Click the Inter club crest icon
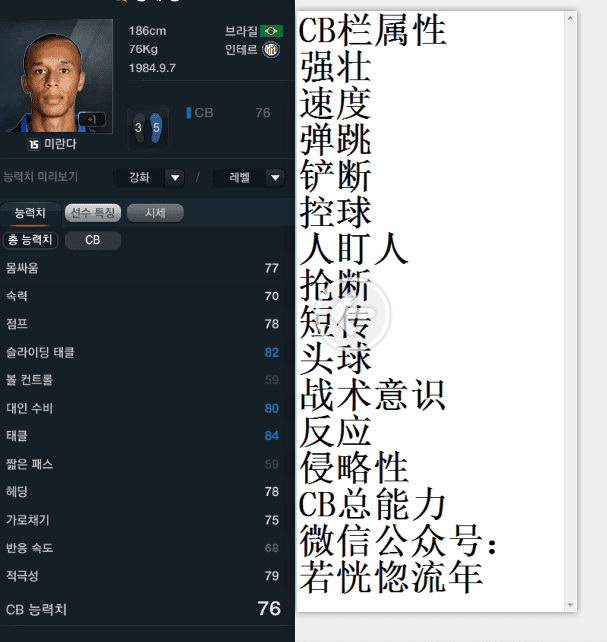 pyautogui.click(x=271, y=50)
